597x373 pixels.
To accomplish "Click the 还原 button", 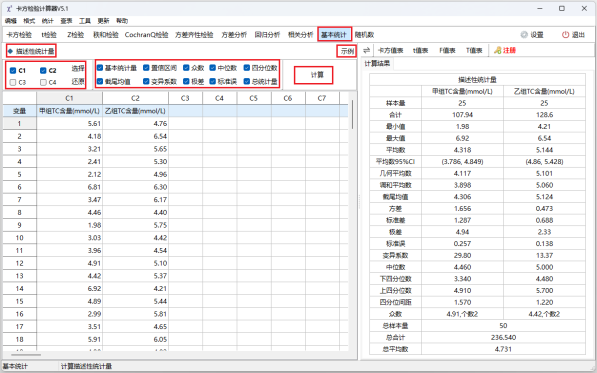I will click(78, 82).
